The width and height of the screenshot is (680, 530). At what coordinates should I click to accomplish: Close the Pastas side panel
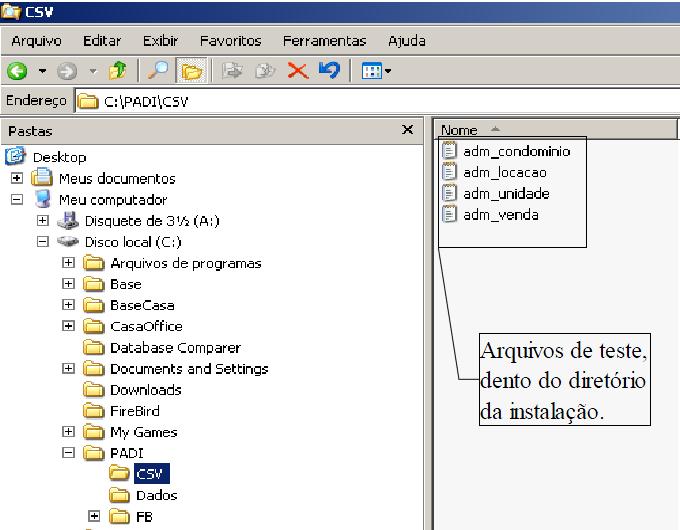click(x=407, y=130)
